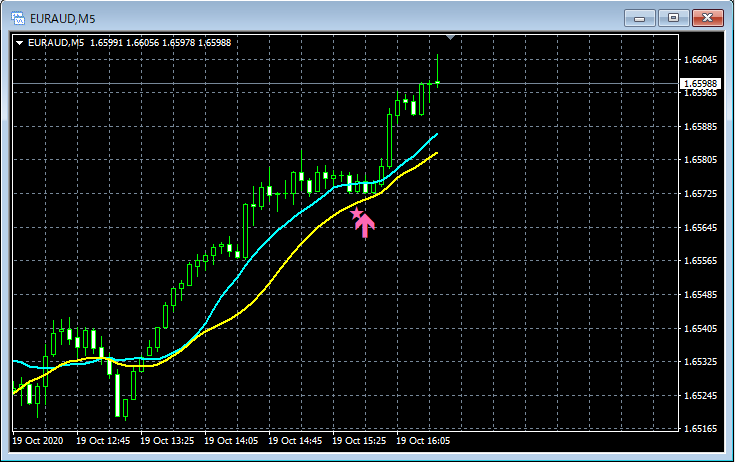Click the 19 Oct 14:45 time label
Viewport: 736px width, 462px height.
[295, 440]
